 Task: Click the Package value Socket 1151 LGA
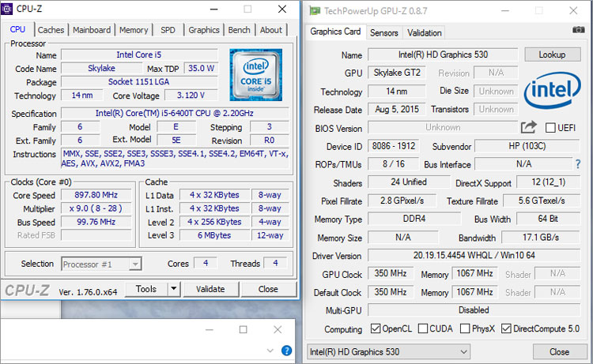click(x=139, y=82)
